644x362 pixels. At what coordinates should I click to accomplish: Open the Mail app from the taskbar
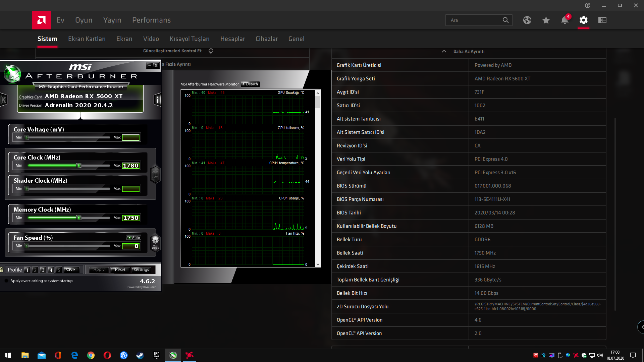click(x=42, y=355)
